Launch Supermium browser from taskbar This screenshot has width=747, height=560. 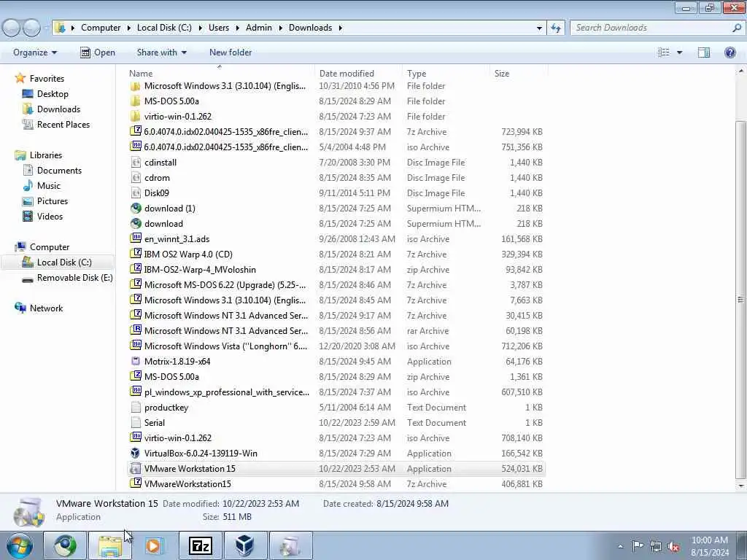click(x=65, y=545)
